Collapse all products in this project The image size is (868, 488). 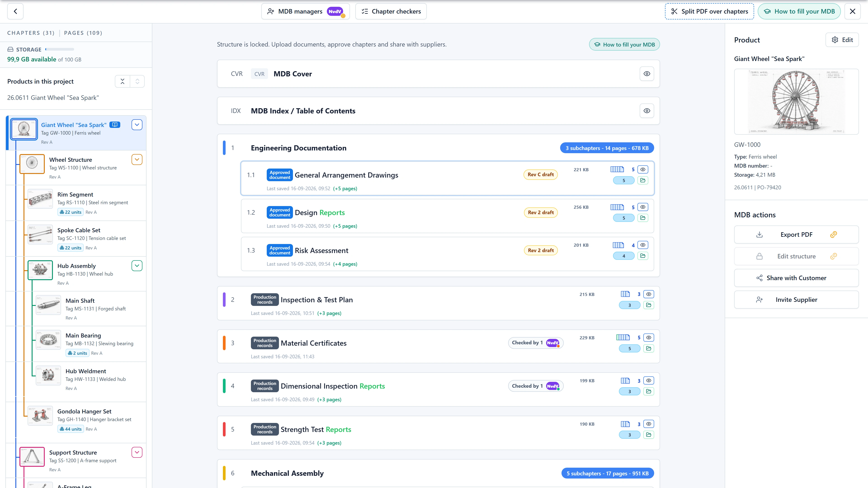point(122,81)
